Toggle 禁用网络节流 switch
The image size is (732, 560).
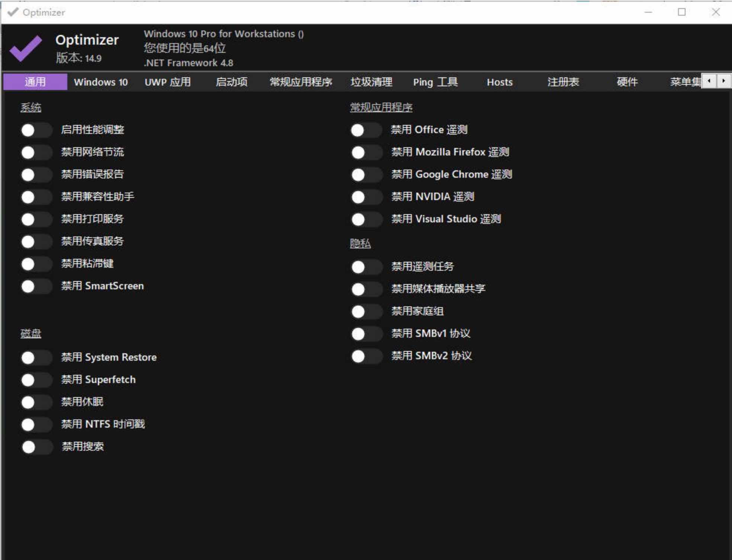click(36, 152)
